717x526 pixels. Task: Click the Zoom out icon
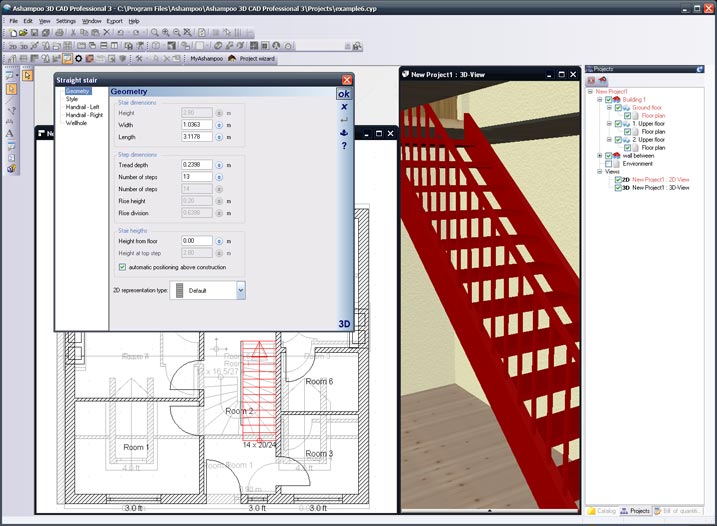coord(177,33)
